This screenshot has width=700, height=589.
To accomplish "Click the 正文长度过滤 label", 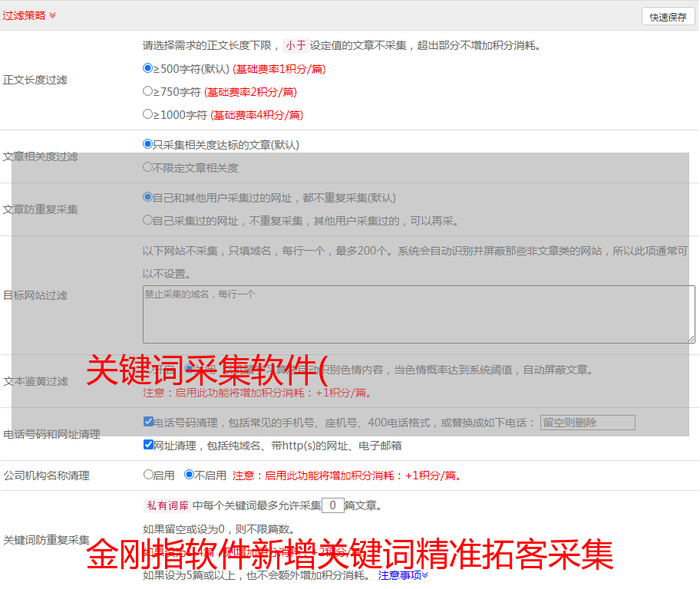I will pyautogui.click(x=35, y=80).
